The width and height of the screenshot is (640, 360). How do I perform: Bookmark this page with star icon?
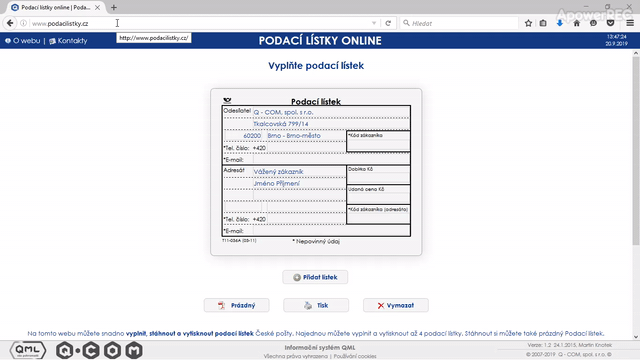click(x=528, y=23)
